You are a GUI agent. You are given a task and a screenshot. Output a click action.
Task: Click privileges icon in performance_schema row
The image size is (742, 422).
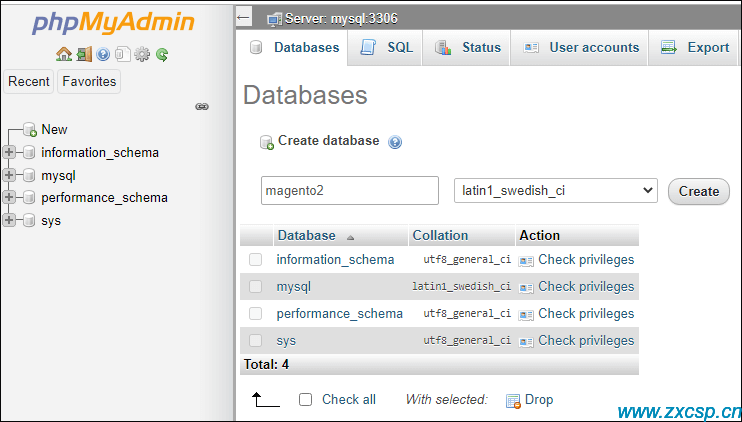(x=526, y=315)
